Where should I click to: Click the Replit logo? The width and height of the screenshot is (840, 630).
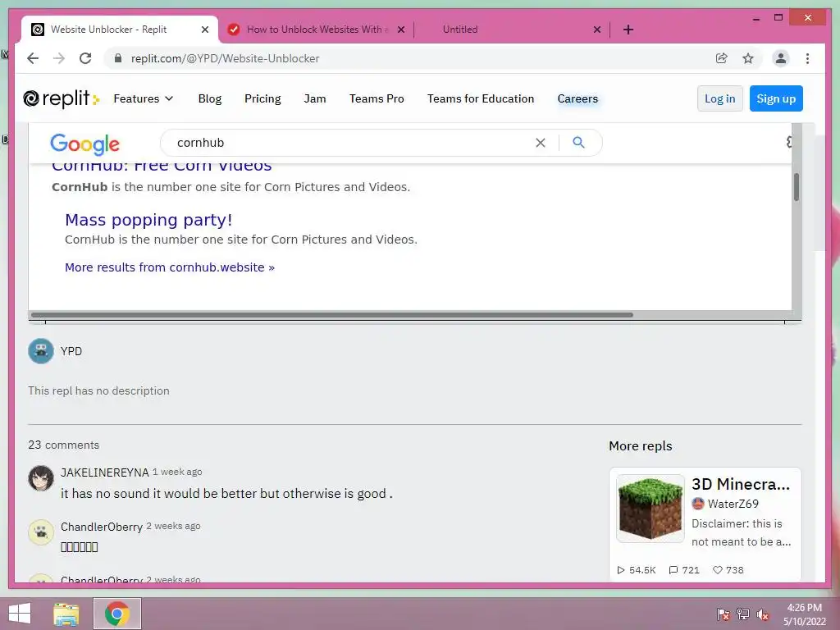click(x=61, y=98)
